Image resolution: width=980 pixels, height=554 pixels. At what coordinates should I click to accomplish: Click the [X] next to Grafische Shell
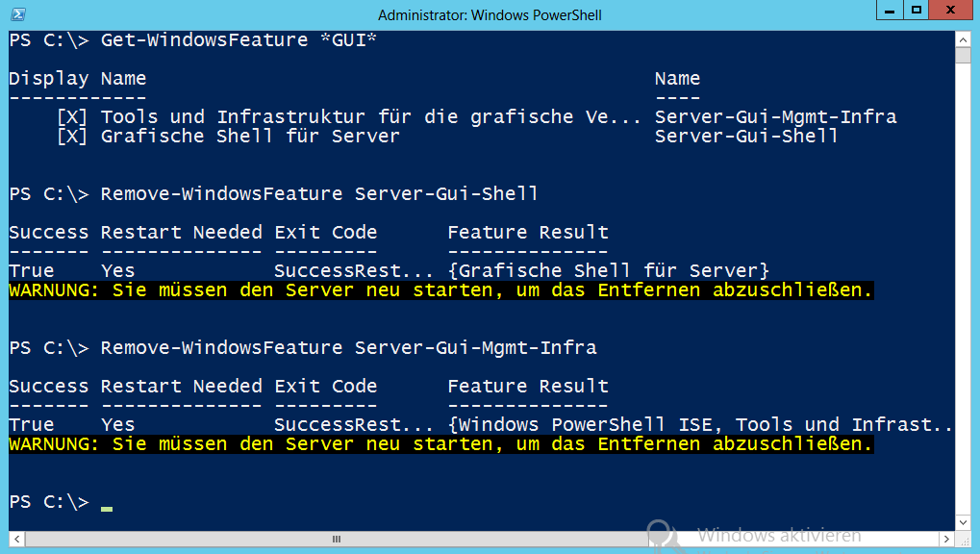[x=72, y=137]
